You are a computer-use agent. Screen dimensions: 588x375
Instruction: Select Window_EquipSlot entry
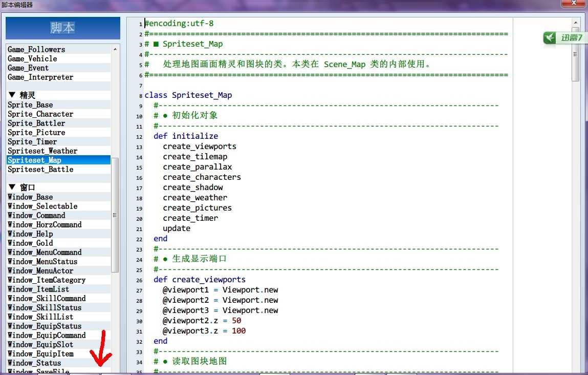coord(40,345)
